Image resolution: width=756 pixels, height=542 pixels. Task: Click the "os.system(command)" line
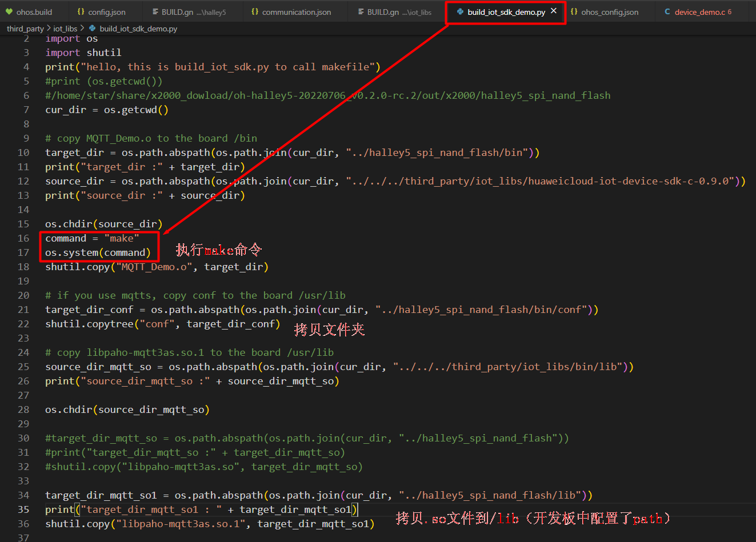(98, 252)
